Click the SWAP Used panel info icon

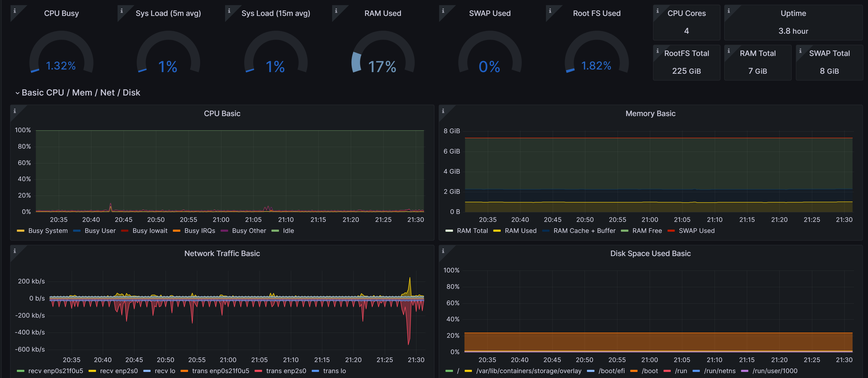[x=443, y=11]
